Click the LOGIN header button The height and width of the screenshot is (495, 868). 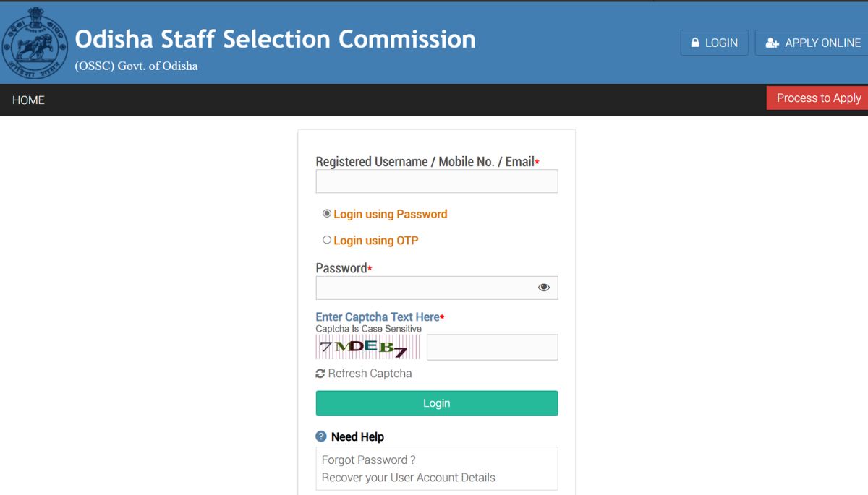click(x=714, y=43)
